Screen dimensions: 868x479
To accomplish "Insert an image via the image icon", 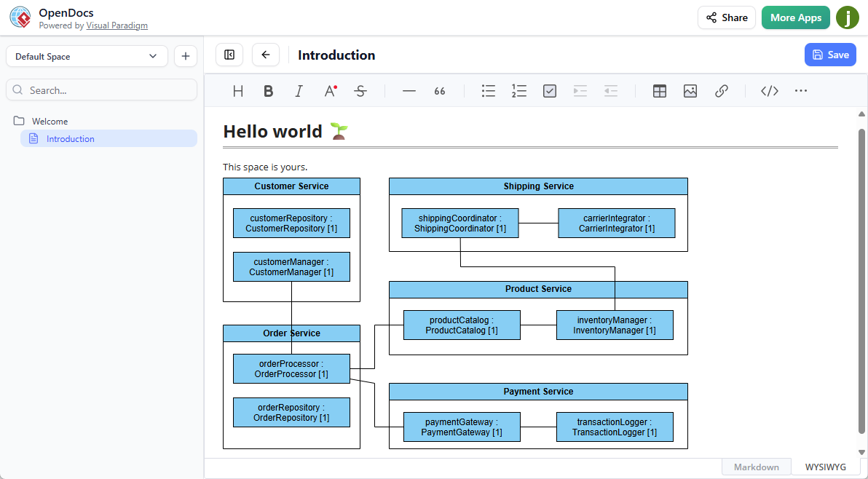I will [x=690, y=90].
